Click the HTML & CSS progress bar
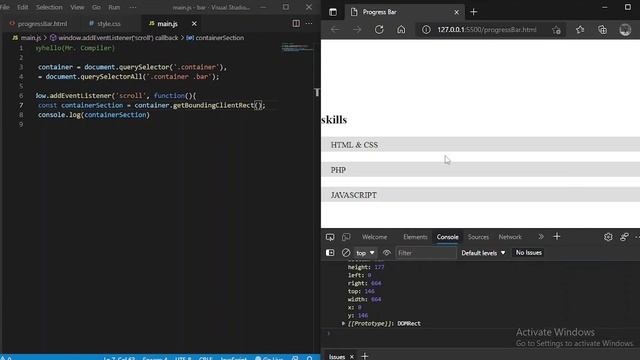 (480, 144)
